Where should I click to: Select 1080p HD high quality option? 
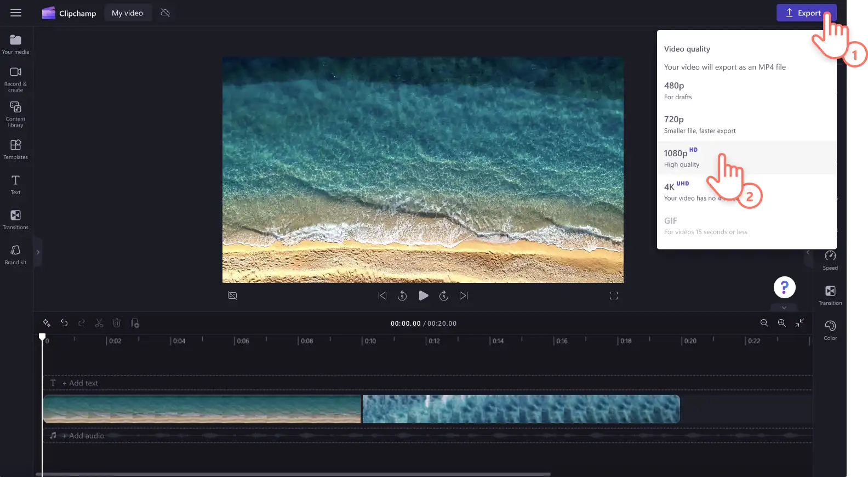pos(746,158)
